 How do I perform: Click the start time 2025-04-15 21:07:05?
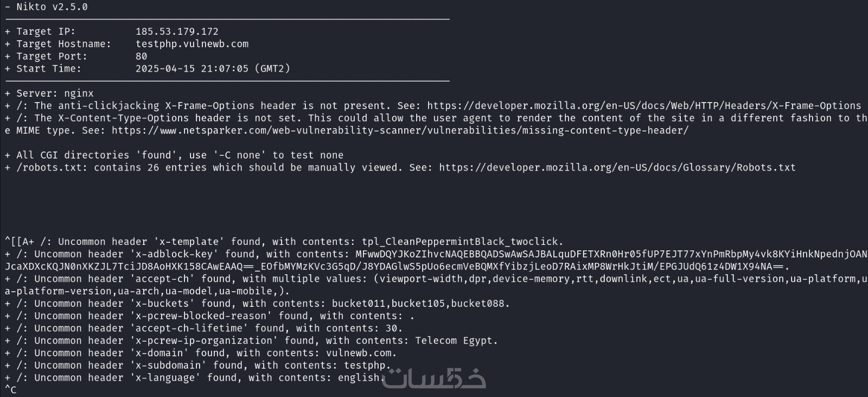tap(192, 69)
